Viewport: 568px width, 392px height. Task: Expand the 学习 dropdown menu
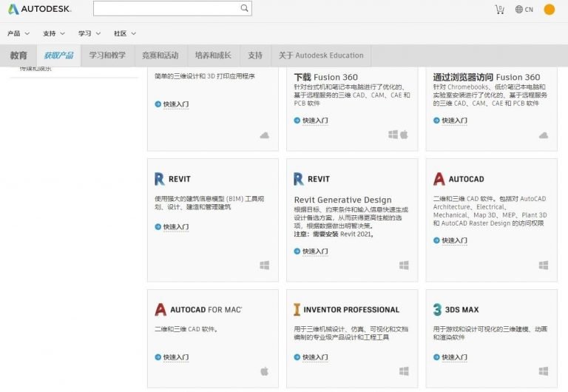(89, 33)
